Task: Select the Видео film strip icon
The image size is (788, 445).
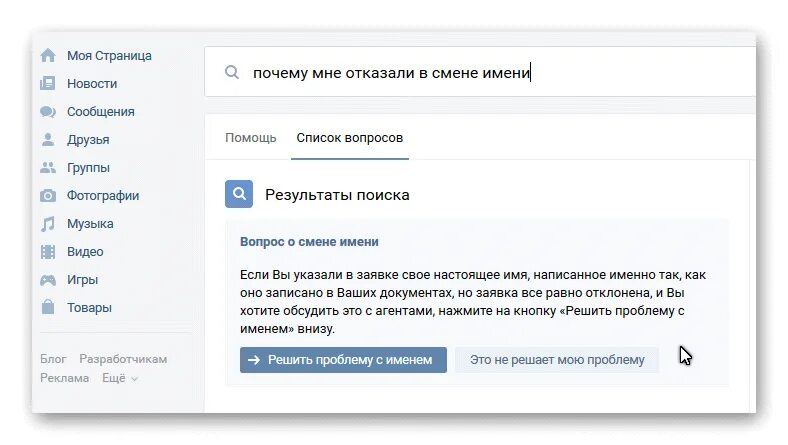Action: (48, 251)
